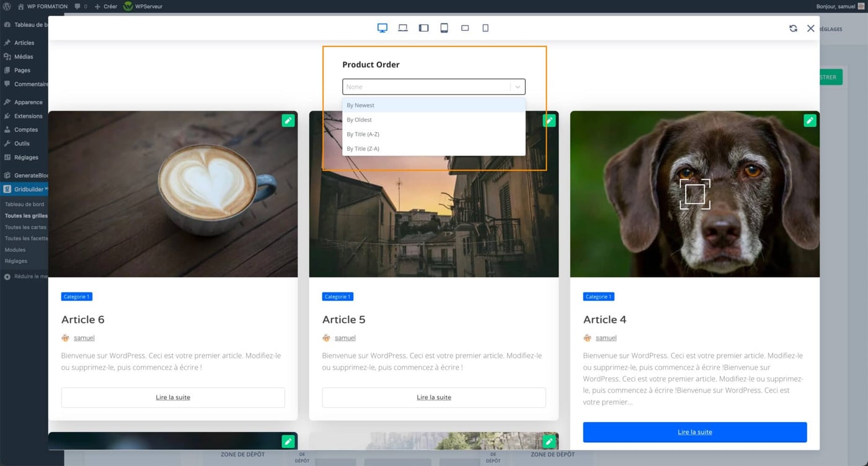Click the refresh preview icon

[793, 28]
